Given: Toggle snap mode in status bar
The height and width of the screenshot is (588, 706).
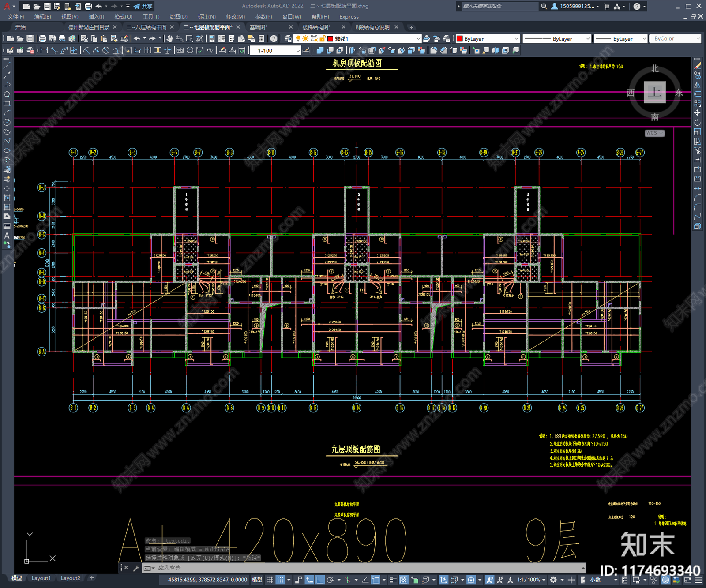Looking at the screenshot, I should (280, 580).
